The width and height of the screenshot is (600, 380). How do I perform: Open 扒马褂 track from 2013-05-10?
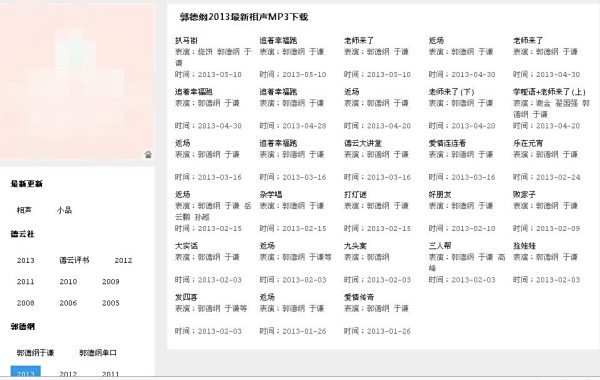click(186, 40)
